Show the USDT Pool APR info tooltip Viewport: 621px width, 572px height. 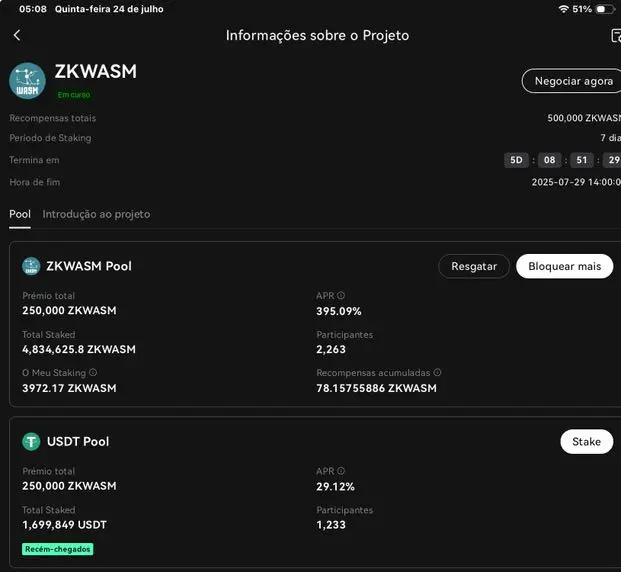click(x=341, y=471)
